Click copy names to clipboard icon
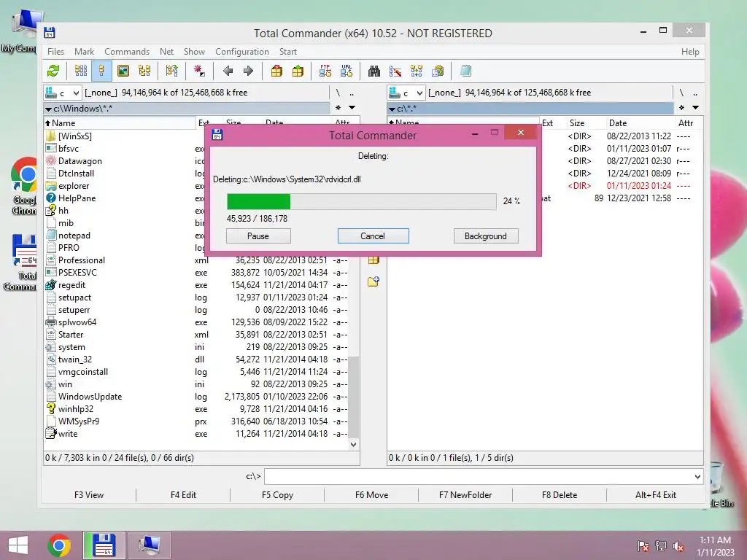The height and width of the screenshot is (560, 747). pos(438,71)
